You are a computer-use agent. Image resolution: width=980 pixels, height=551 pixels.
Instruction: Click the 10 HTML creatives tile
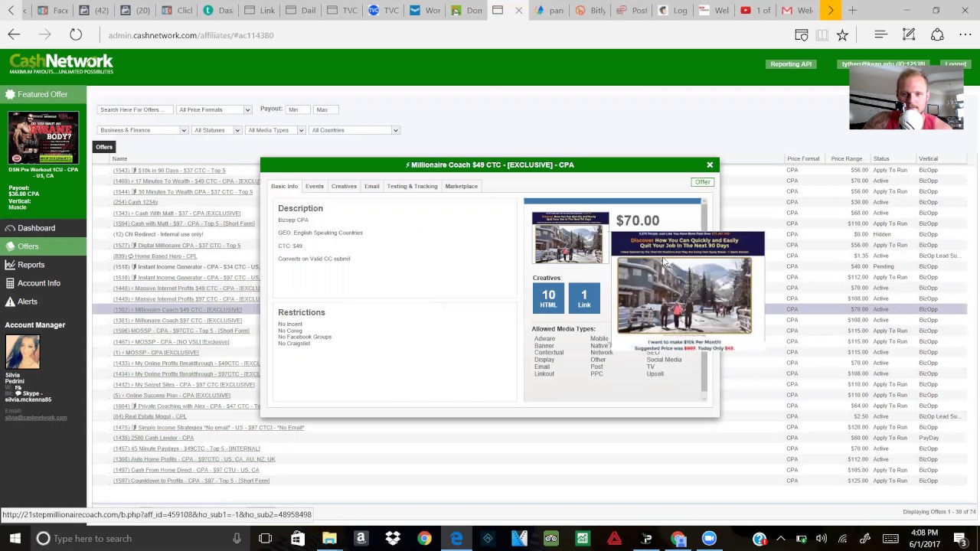point(548,298)
